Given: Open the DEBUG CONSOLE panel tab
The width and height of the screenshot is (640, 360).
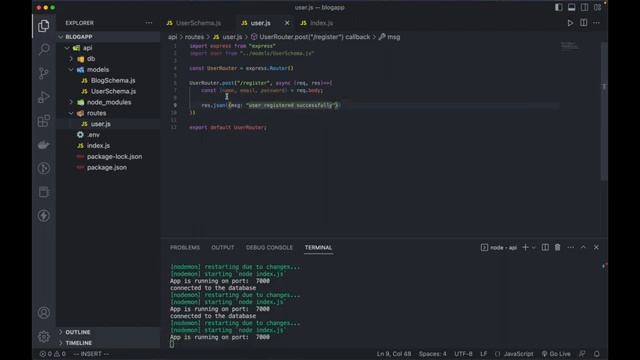Looking at the screenshot, I should [269, 247].
